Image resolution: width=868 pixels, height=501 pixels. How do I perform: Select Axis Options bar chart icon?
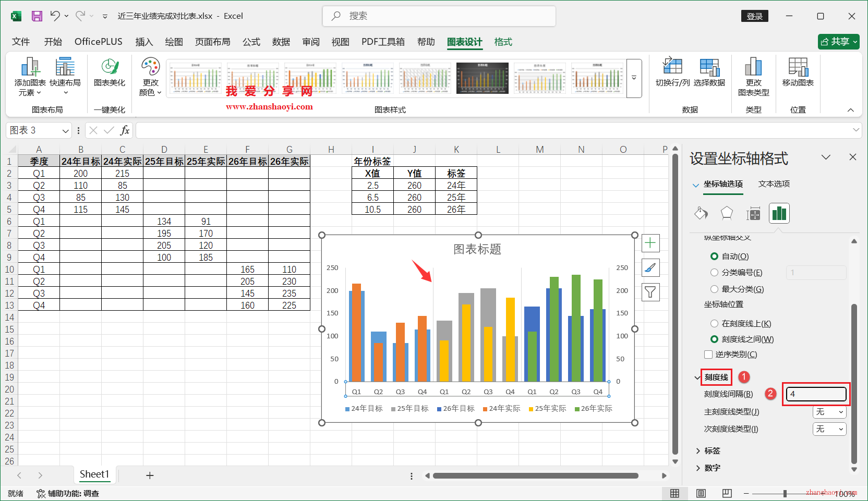click(779, 213)
